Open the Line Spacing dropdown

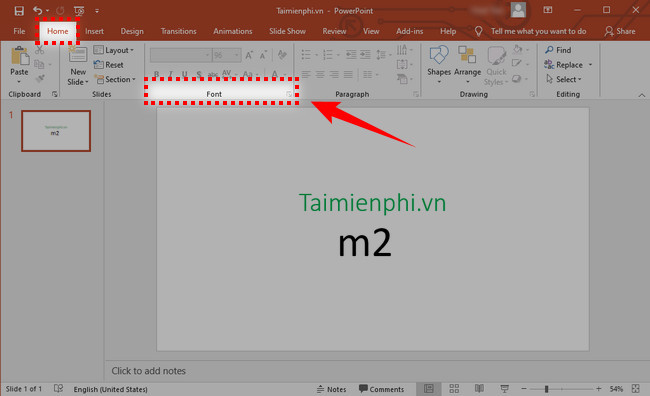pos(383,55)
